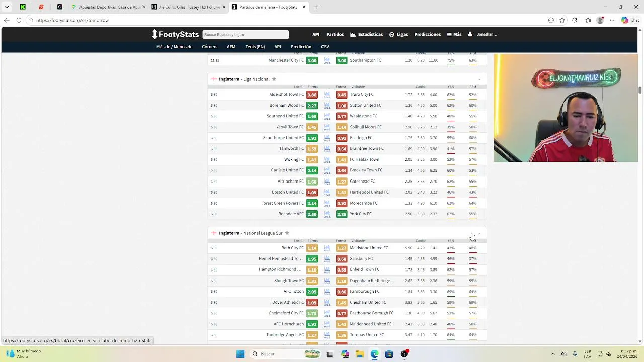644x362 pixels.
Task: Open weather widget Muy húmedo
Action: 23,354
